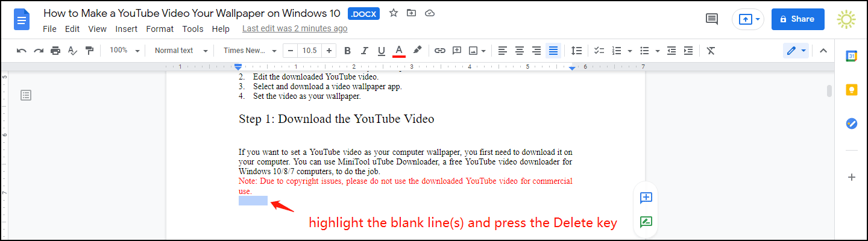This screenshot has height=241, width=868.
Task: Expand the insert image dropdown arrow
Action: click(x=484, y=51)
